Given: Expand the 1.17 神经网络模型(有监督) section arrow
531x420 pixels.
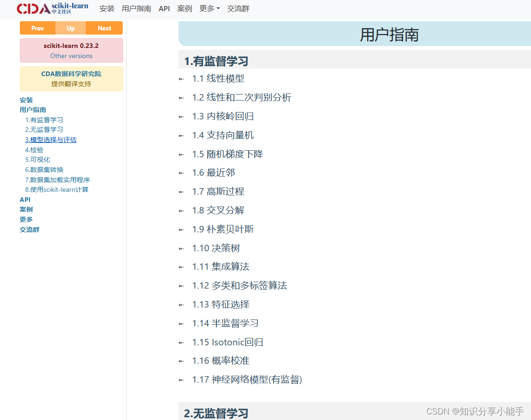Looking at the screenshot, I should (x=180, y=379).
